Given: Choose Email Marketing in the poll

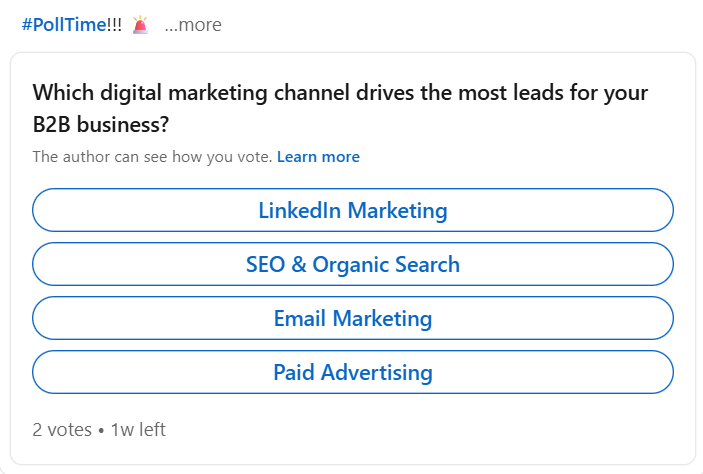Looking at the screenshot, I should click(353, 318).
